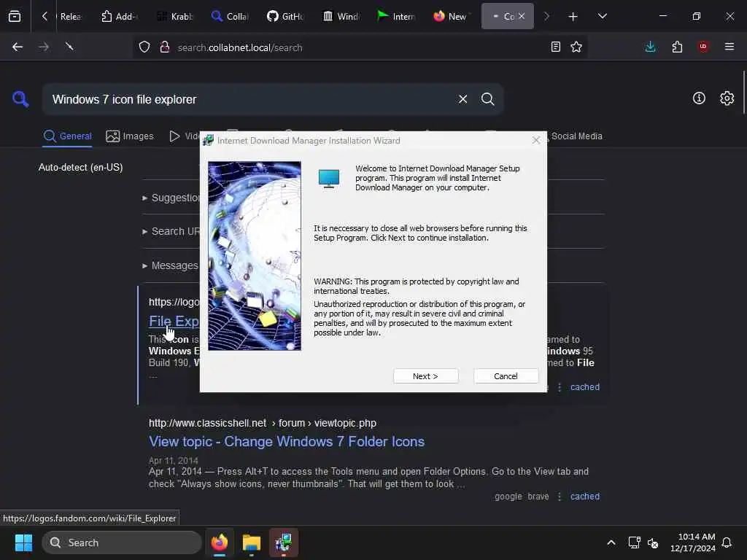The image size is (747, 560).
Task: Close the IDM Installation Wizard dialog
Action: pos(536,140)
